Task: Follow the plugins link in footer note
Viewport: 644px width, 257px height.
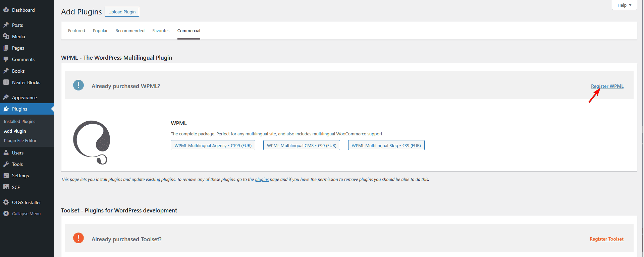Action: 262,180
